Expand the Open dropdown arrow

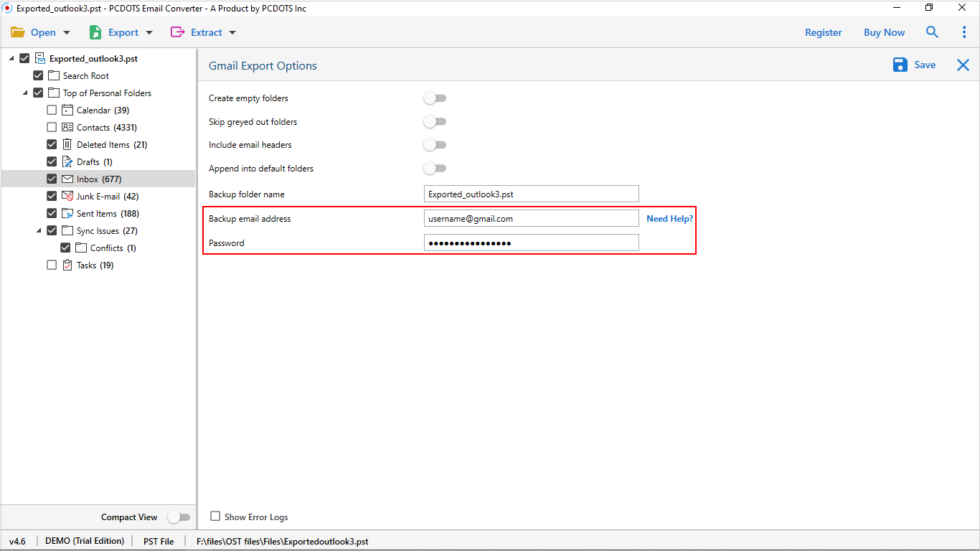coord(67,32)
